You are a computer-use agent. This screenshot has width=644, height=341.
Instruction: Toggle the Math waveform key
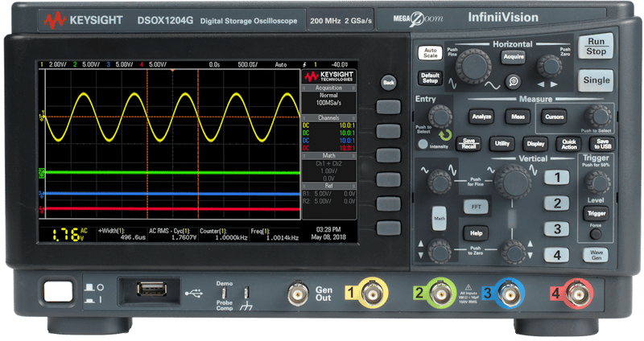click(x=439, y=218)
